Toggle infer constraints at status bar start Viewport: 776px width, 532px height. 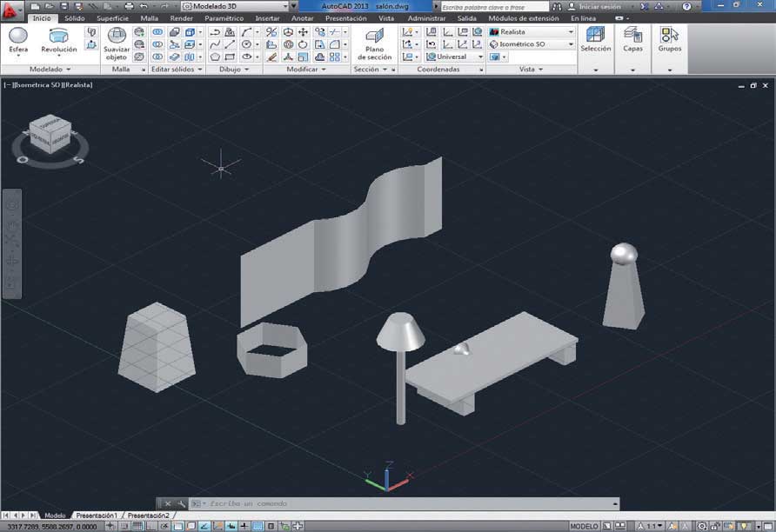(111, 527)
